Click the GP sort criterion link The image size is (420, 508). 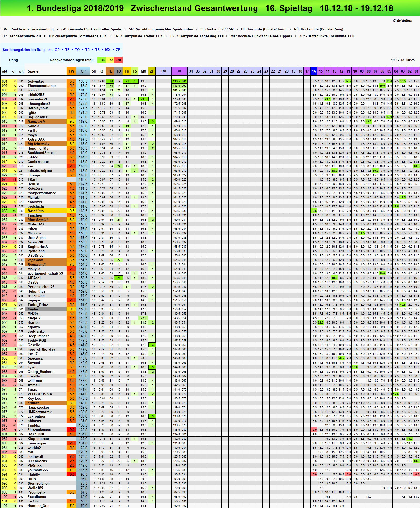pos(57,50)
